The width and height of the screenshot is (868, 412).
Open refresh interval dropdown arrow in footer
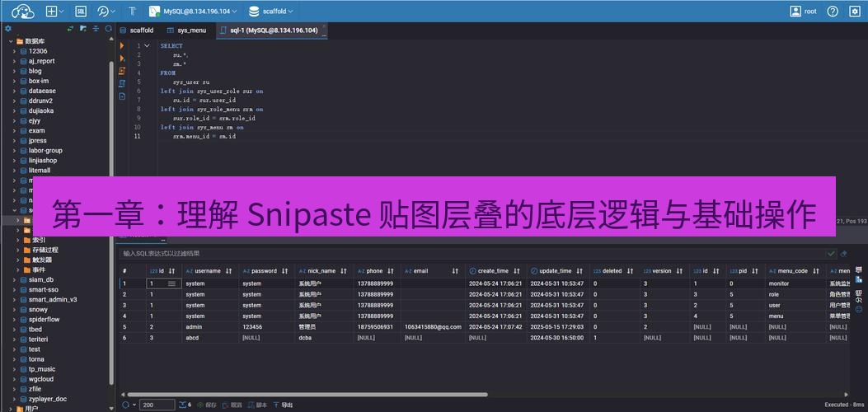click(x=134, y=405)
